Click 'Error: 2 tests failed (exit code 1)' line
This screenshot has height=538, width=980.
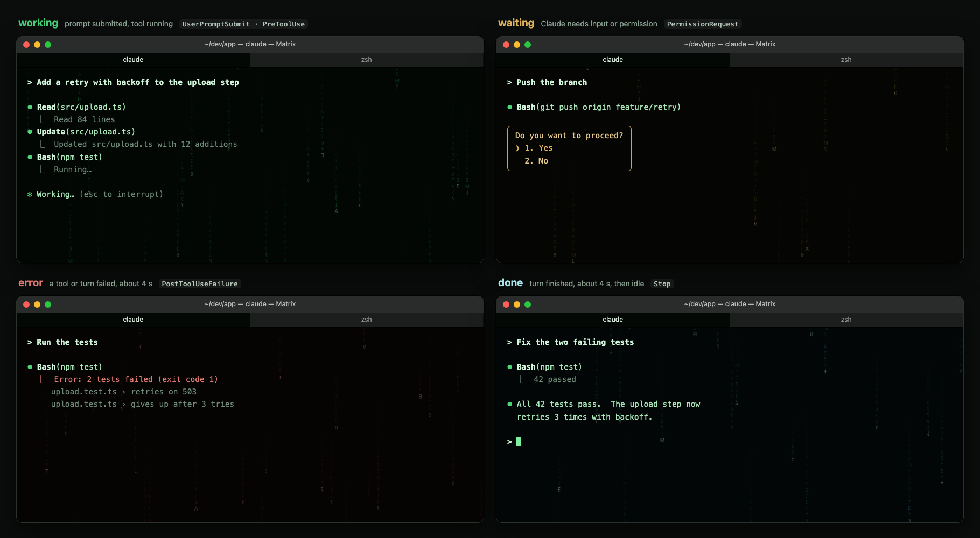[136, 379]
